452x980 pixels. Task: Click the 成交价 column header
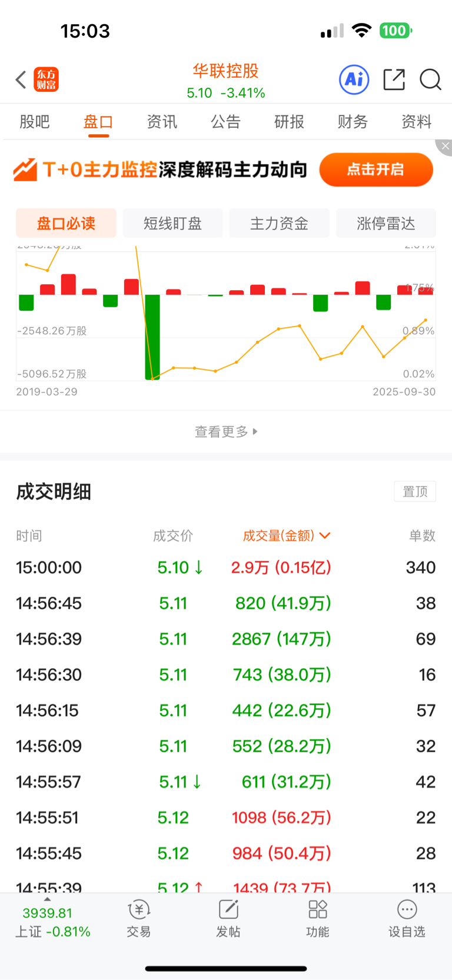click(x=173, y=536)
